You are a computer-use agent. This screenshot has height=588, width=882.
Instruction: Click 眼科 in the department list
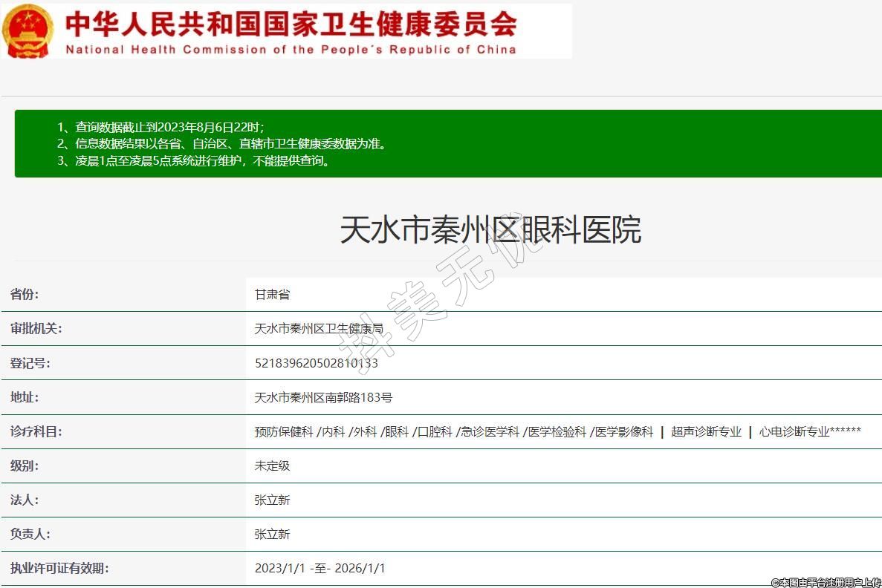pyautogui.click(x=397, y=431)
